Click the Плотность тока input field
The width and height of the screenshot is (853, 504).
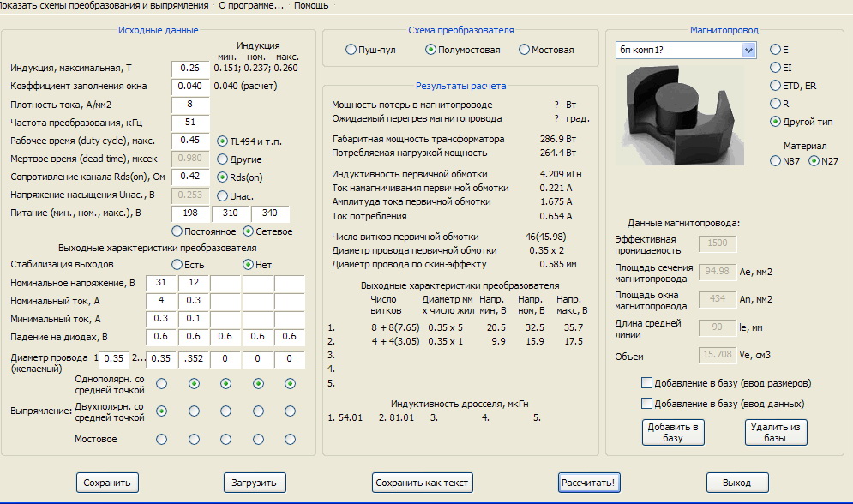pos(190,105)
